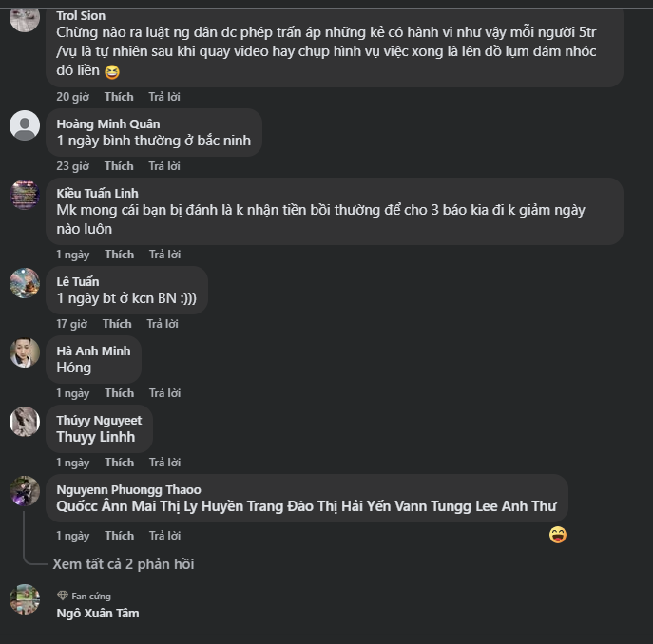Expand "Xem tất cả 2 phản hồi" replies

[124, 564]
